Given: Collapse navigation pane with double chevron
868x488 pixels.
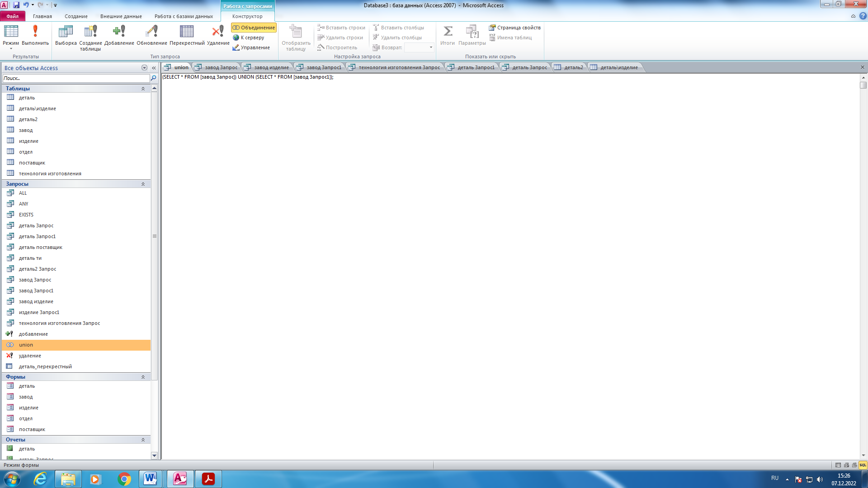Looking at the screenshot, I should pyautogui.click(x=154, y=68).
